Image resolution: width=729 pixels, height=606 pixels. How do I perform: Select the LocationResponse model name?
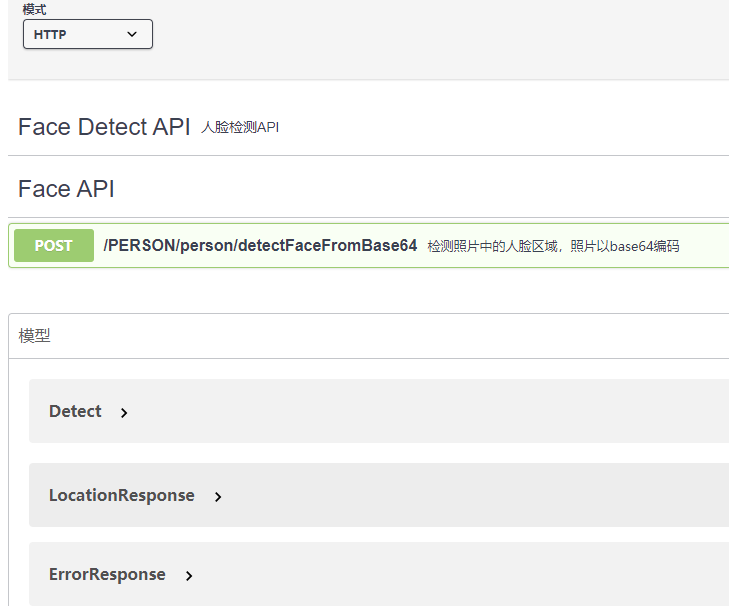(x=122, y=495)
